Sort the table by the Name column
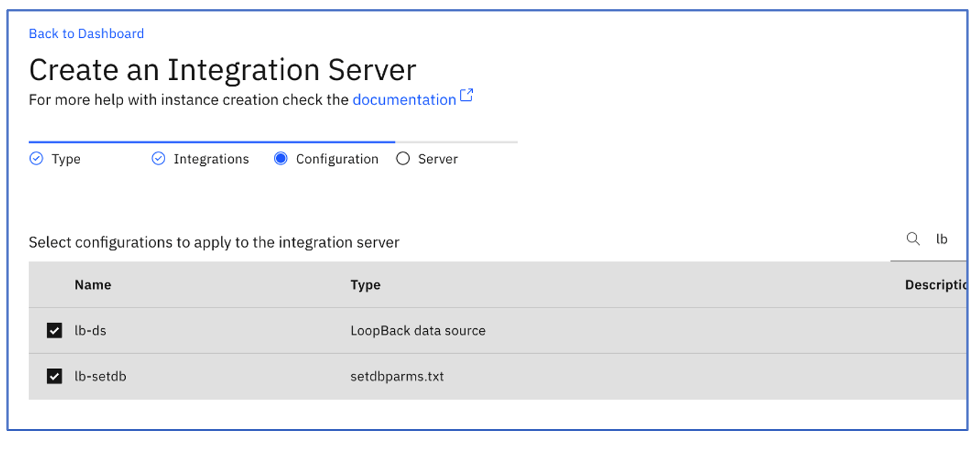Image resolution: width=980 pixels, height=449 pixels. pyautogui.click(x=93, y=285)
